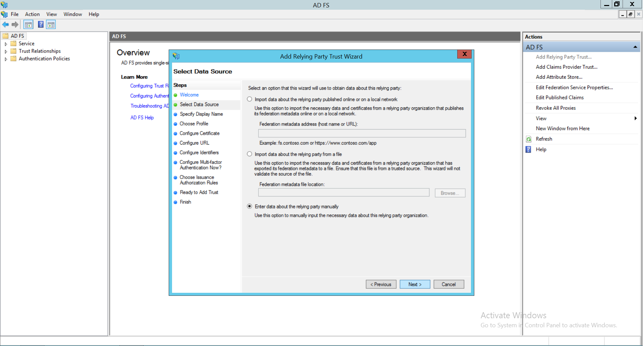Click the Refresh icon in the Actions pane

528,139
